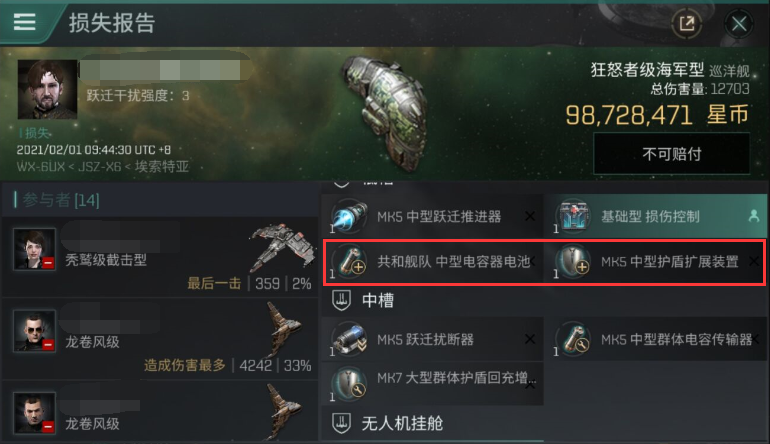The width and height of the screenshot is (770, 444).
Task: Open the victim pilot portrait
Action: [x=48, y=89]
